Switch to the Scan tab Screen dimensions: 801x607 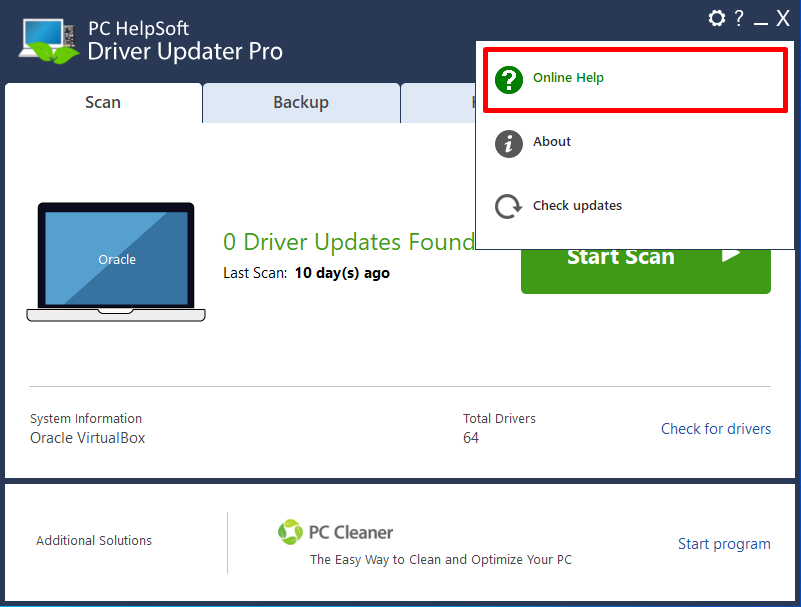click(103, 103)
